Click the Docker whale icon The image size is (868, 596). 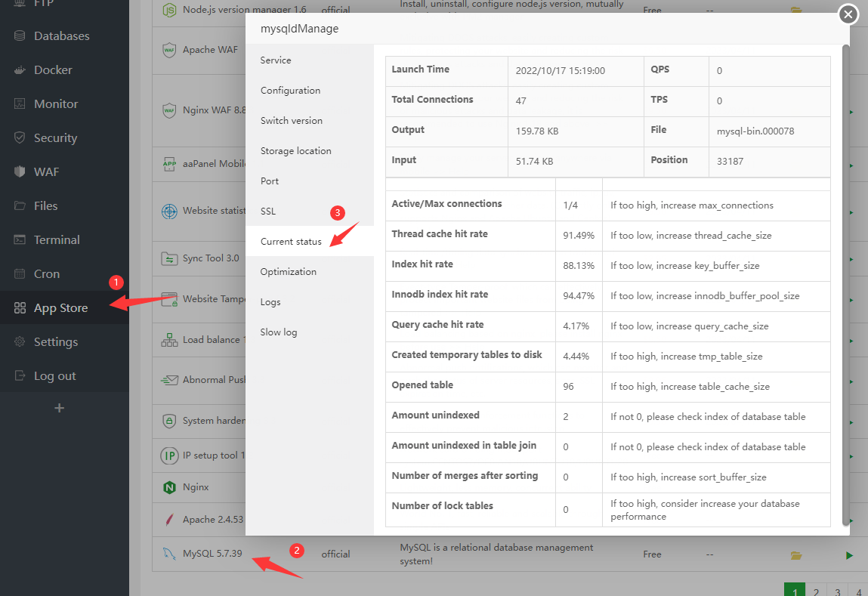[20, 70]
